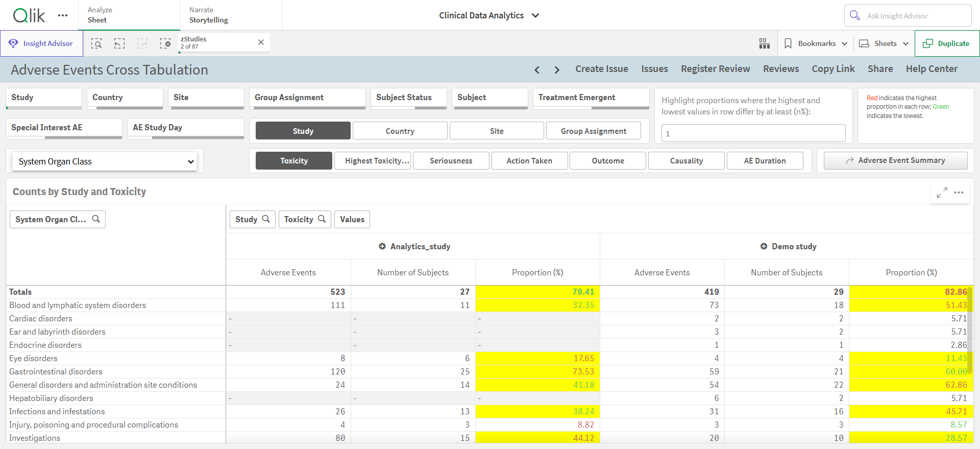
Task: Click Share
Action: coord(880,69)
